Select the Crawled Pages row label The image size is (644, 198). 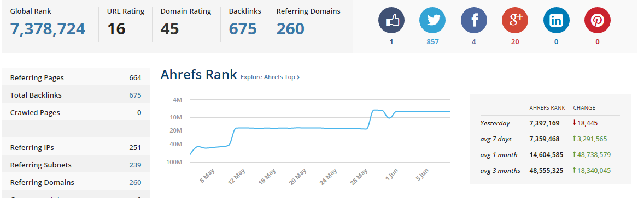tap(35, 113)
